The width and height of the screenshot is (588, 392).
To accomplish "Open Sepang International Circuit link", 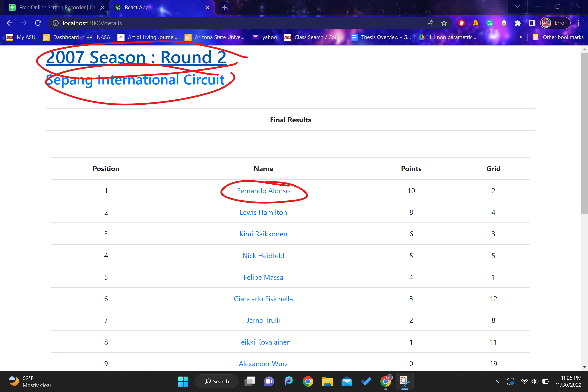I will (135, 80).
